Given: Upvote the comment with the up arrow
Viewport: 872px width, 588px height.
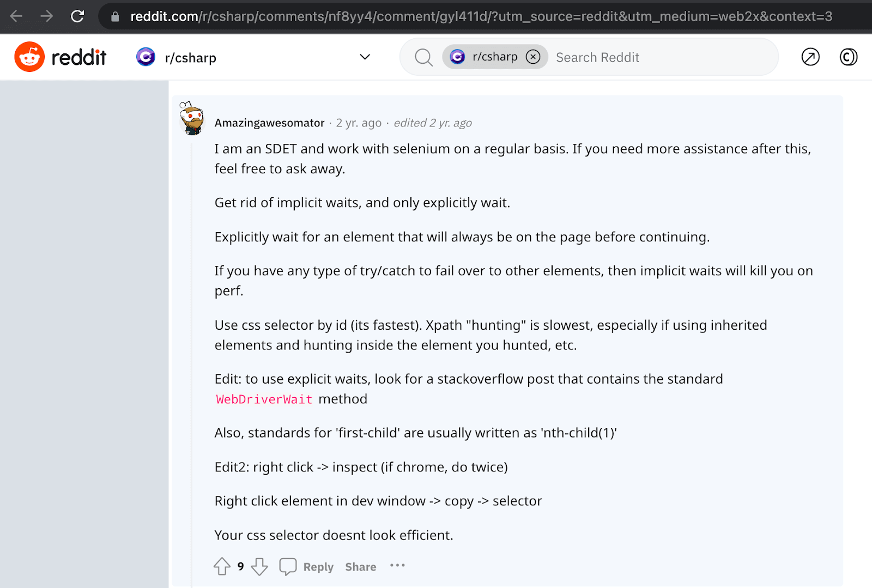Looking at the screenshot, I should coord(221,567).
